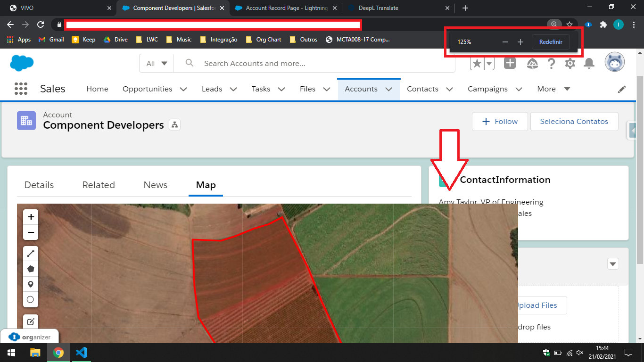Open the Salesforce App Launcher grid
This screenshot has height=362, width=644.
[x=21, y=89]
